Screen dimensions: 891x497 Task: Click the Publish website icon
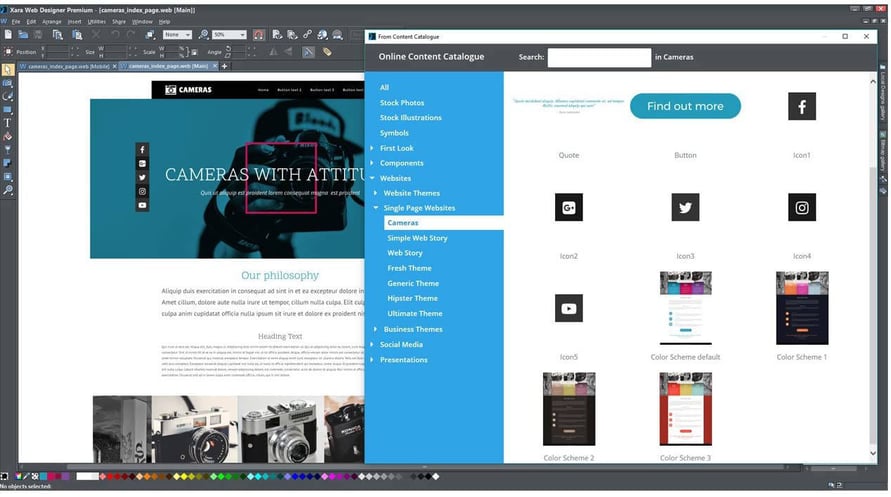(338, 35)
